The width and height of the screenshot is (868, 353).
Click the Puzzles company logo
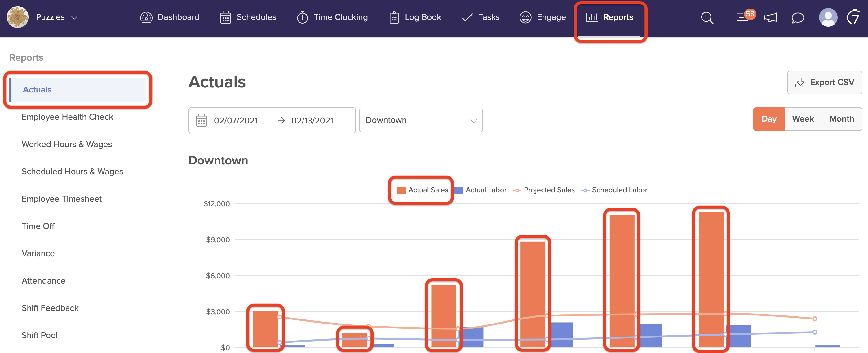pos(18,17)
